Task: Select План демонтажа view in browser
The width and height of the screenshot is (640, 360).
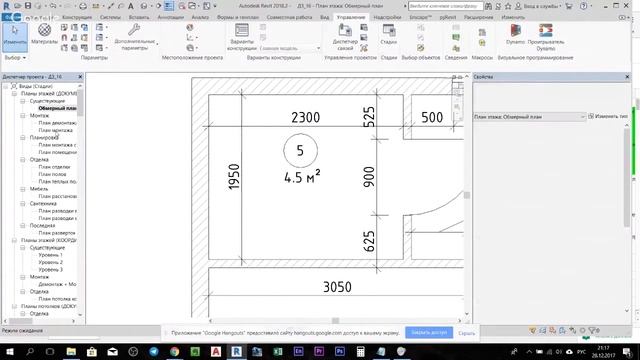Action: (57, 123)
